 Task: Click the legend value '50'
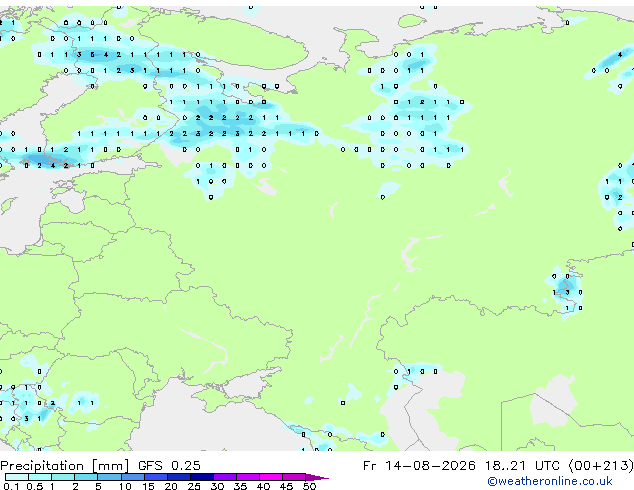coord(310,486)
